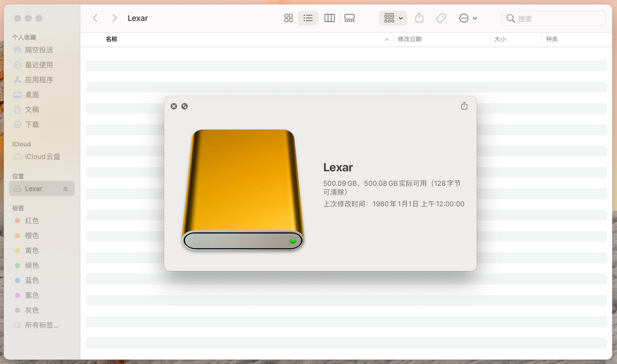Select the 紫色 tag

[32, 295]
